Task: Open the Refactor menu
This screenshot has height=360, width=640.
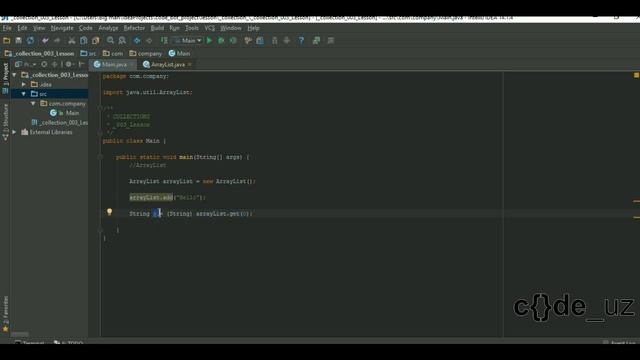Action: tap(134, 28)
